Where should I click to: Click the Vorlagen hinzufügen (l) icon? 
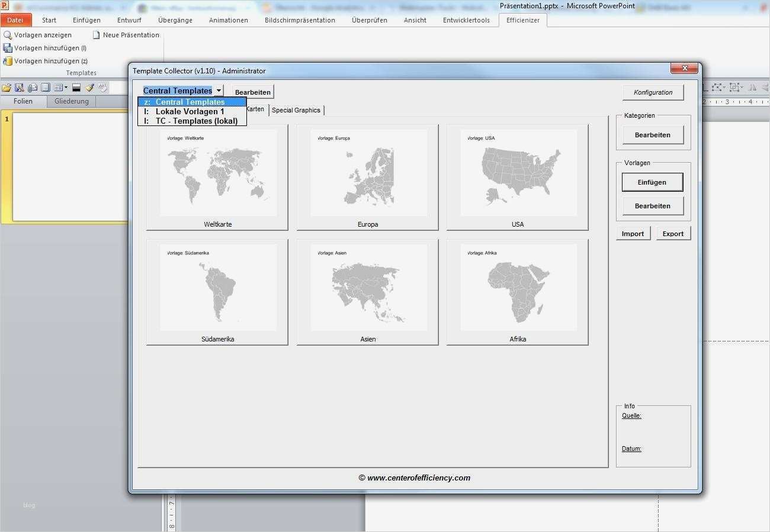[x=8, y=48]
